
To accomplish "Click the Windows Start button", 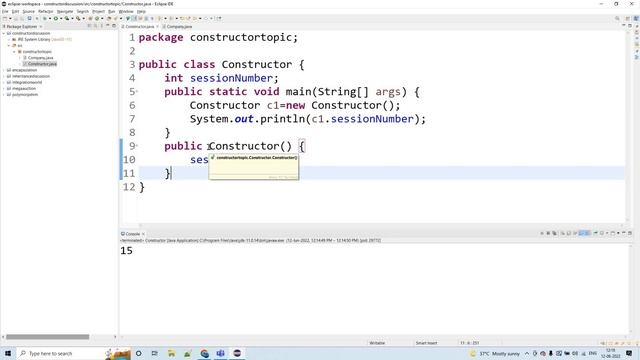I will (8, 353).
